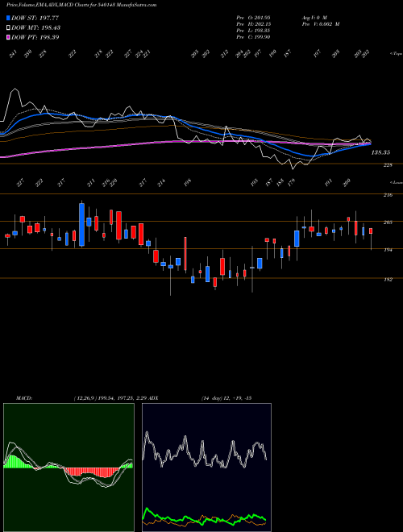Click the white DOW MT legend swatch
Viewport: 403px width, 532px height.
pyautogui.click(x=9, y=27)
